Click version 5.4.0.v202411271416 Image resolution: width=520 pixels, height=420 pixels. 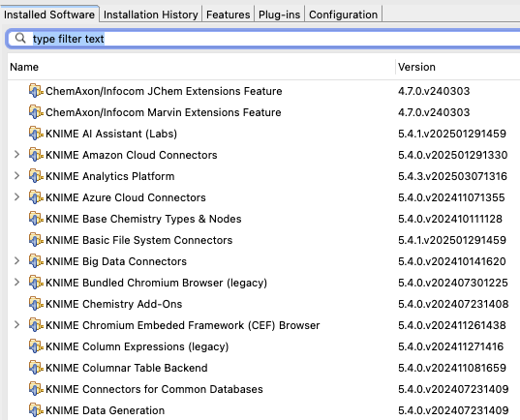(x=450, y=346)
